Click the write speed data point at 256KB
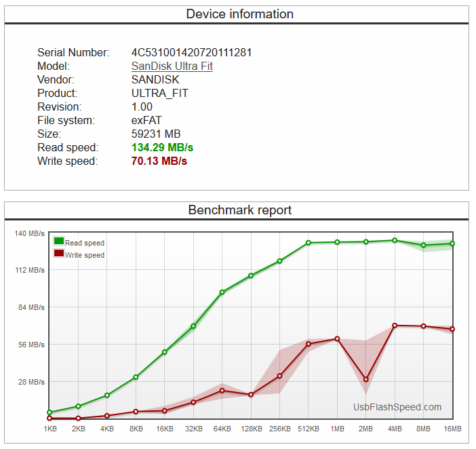The width and height of the screenshot is (476, 449). (x=279, y=376)
